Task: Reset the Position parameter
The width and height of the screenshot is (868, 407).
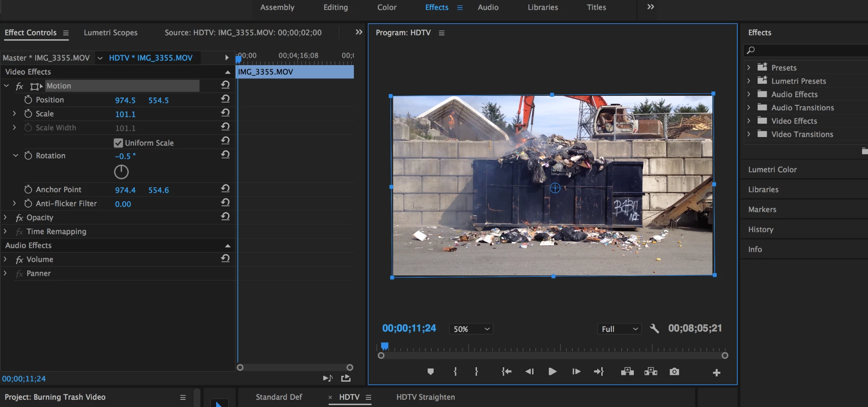Action: pos(225,99)
